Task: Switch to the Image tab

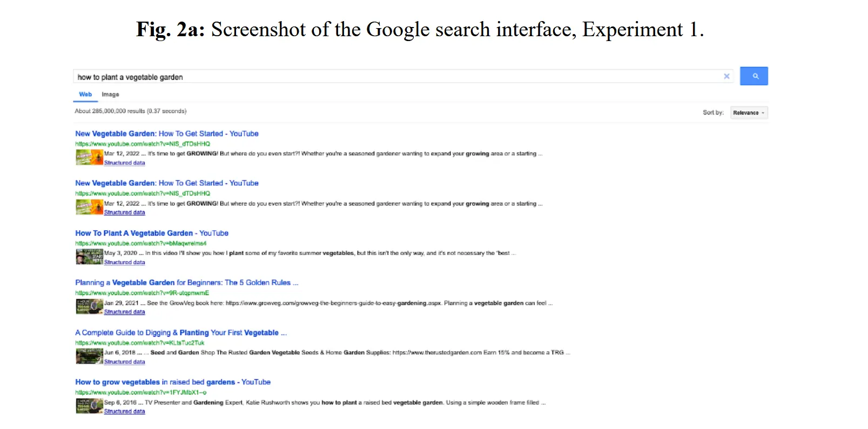Action: pyautogui.click(x=110, y=95)
